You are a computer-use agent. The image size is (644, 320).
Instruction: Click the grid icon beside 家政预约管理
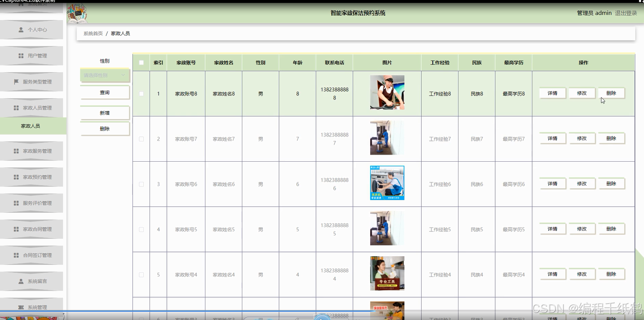[17, 177]
